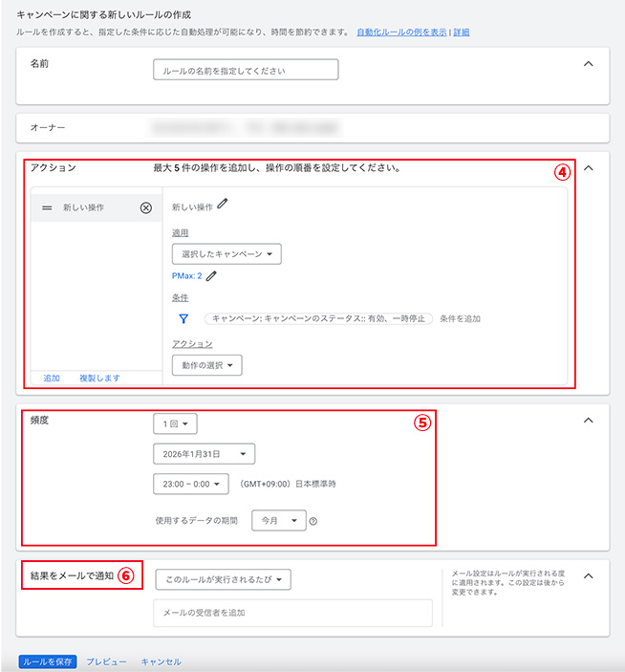Collapse the アクション section chevron
This screenshot has width=625, height=672.
(x=588, y=167)
